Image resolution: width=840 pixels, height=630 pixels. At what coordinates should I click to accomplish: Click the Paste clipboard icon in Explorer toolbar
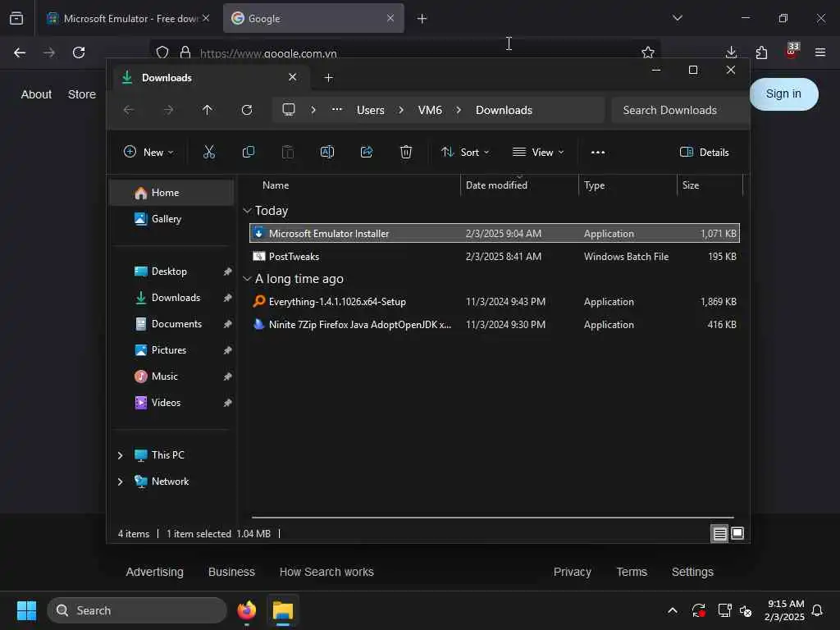point(288,152)
